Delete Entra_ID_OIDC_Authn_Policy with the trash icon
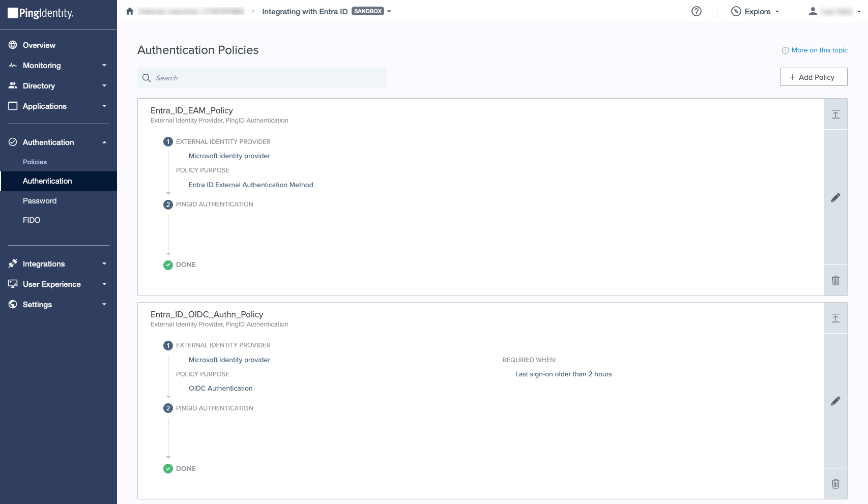Screen dimensions: 868x504 click(x=835, y=484)
